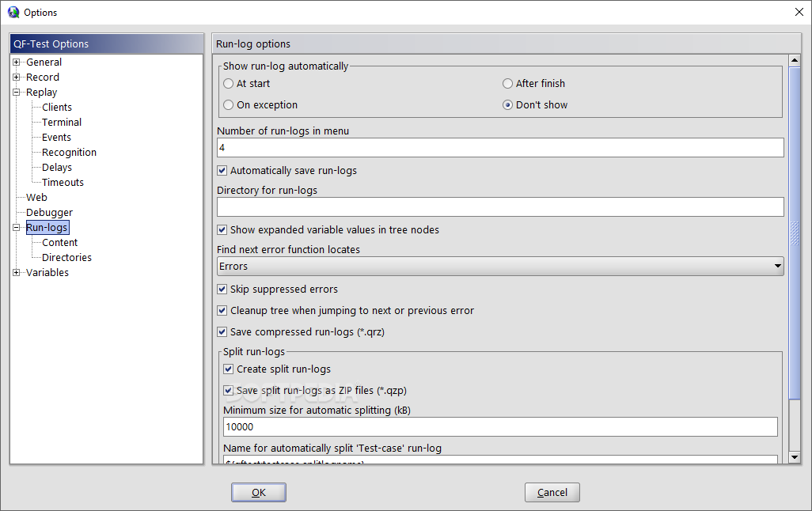Open the Recognition options page
Viewport: 812px width, 511px height.
[x=69, y=152]
